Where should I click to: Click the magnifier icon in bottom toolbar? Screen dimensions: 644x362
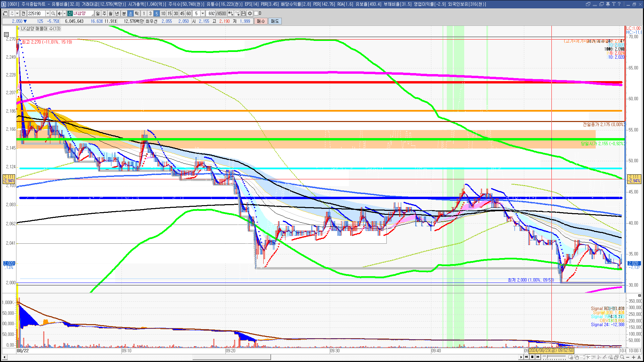tap(622, 357)
